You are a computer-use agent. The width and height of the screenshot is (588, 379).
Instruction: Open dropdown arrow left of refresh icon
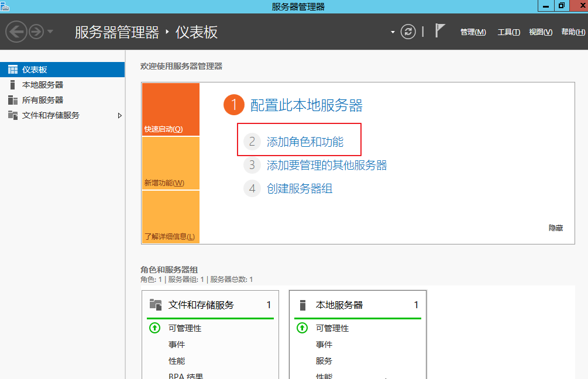393,32
